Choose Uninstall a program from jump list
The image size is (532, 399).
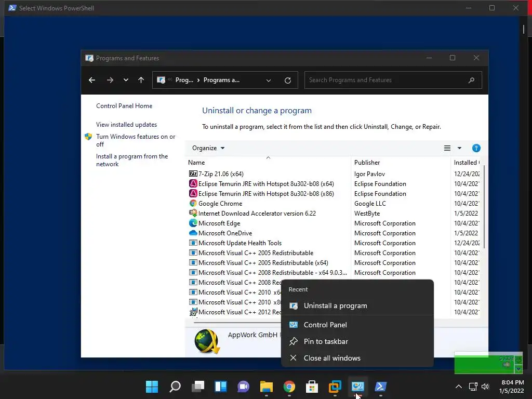coord(357,305)
